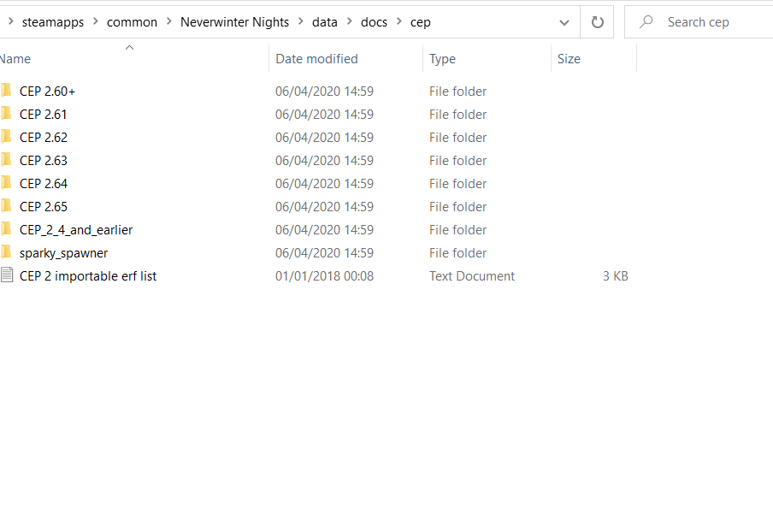
Task: Click the cep breadcrumb segment
Action: pos(421,22)
